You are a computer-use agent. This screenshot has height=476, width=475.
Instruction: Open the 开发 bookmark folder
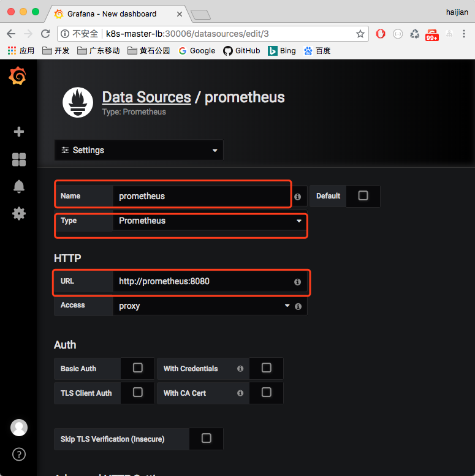[x=56, y=51]
